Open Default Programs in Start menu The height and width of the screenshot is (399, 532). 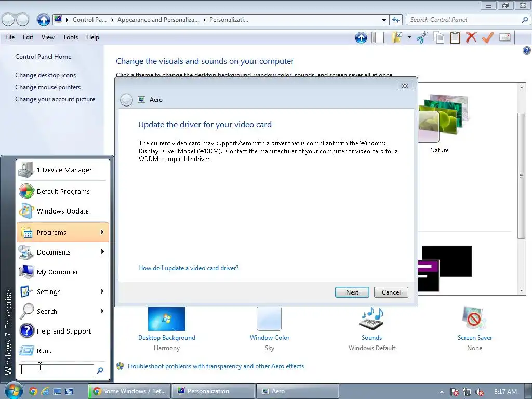[x=63, y=191]
